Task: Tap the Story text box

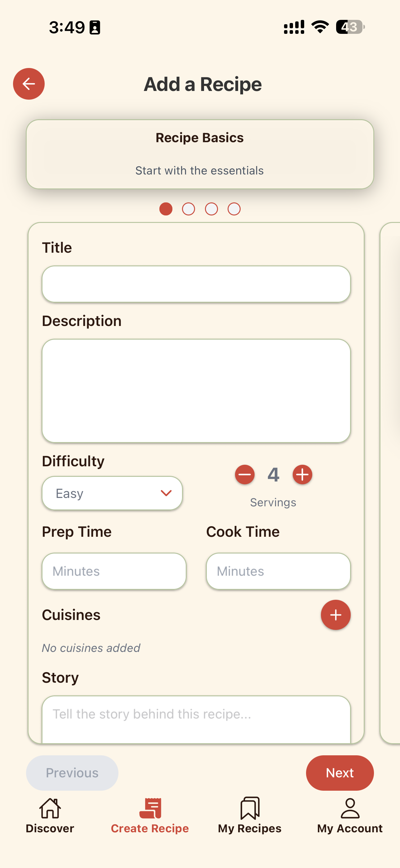Action: coord(196,719)
